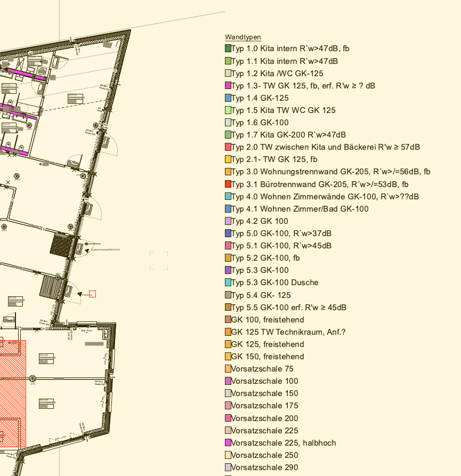461x476 pixels.
Task: Select the Typ 2.0 TW zwischen Kita label
Action: point(326,147)
